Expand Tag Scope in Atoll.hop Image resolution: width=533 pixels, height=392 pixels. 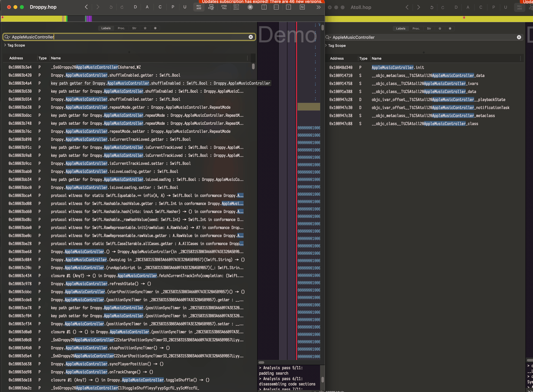coord(326,46)
